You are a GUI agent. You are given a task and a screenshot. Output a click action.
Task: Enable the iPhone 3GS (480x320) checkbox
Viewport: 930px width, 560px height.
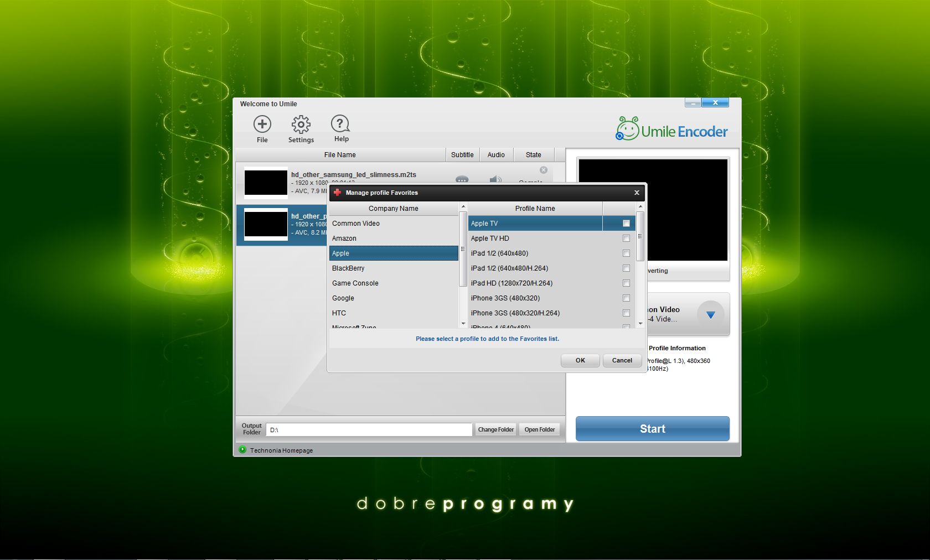point(626,298)
